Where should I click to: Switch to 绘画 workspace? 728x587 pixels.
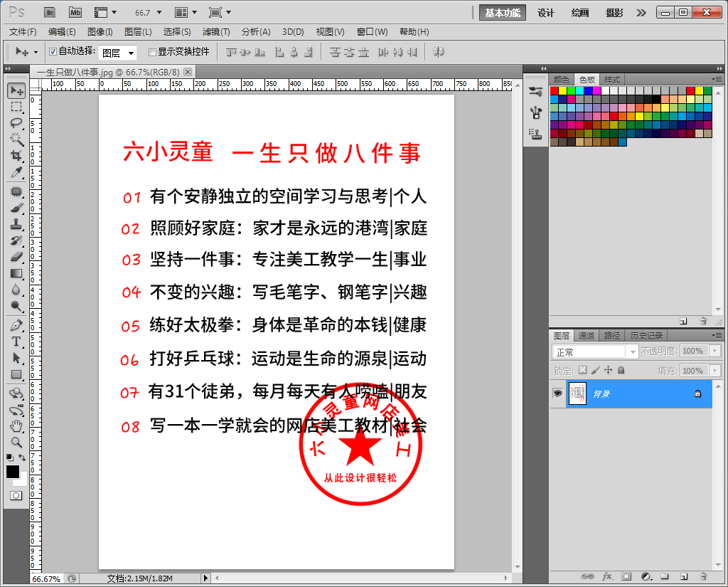(580, 13)
